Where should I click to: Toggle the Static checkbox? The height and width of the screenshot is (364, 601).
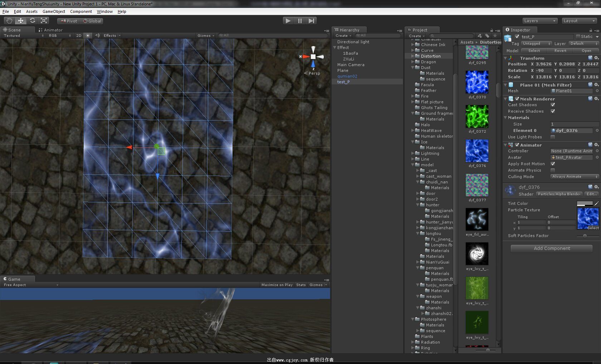tap(578, 36)
